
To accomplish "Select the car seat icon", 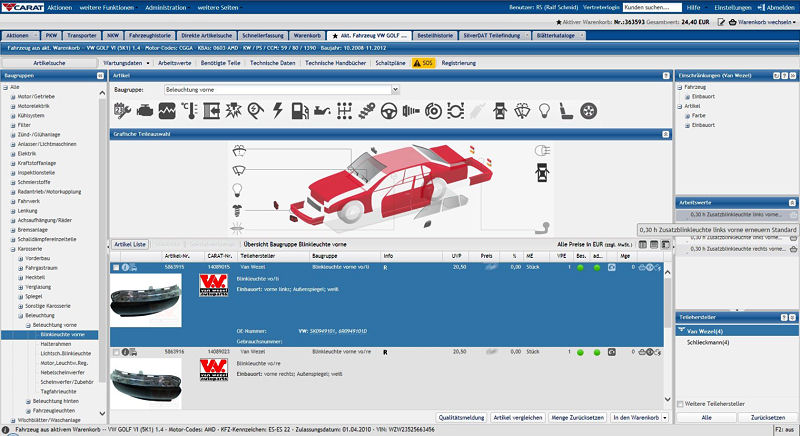I will point(566,111).
